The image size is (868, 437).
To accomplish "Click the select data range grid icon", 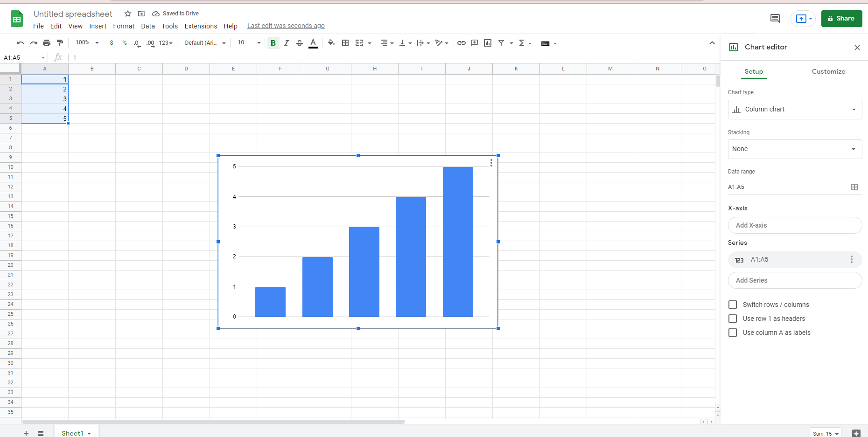I will tap(854, 187).
